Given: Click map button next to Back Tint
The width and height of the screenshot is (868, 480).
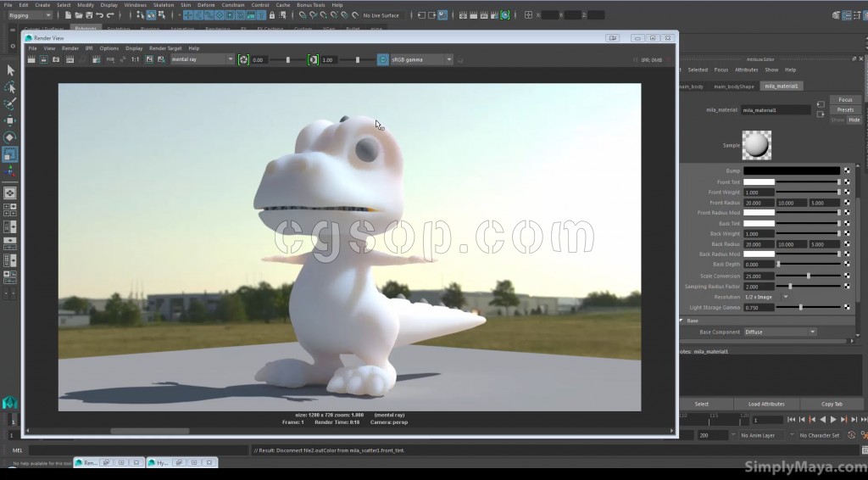Looking at the screenshot, I should point(847,223).
